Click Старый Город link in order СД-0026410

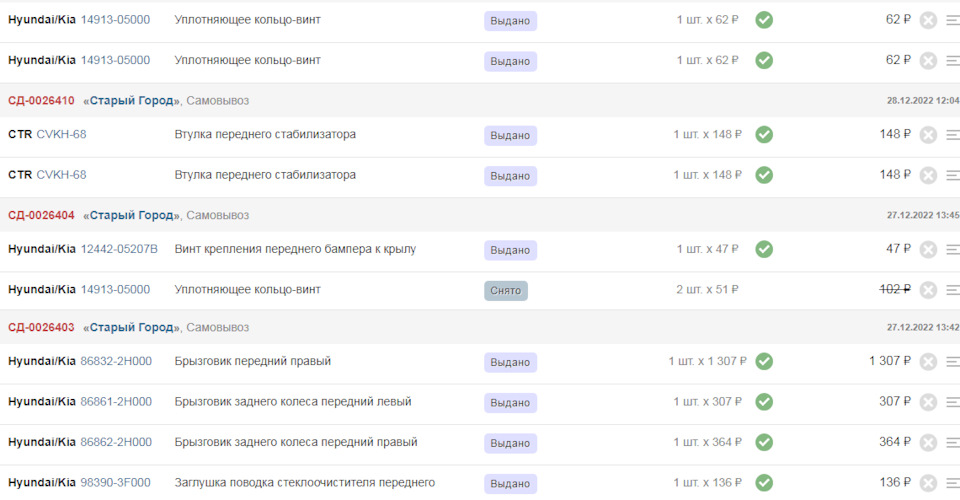[x=130, y=101]
